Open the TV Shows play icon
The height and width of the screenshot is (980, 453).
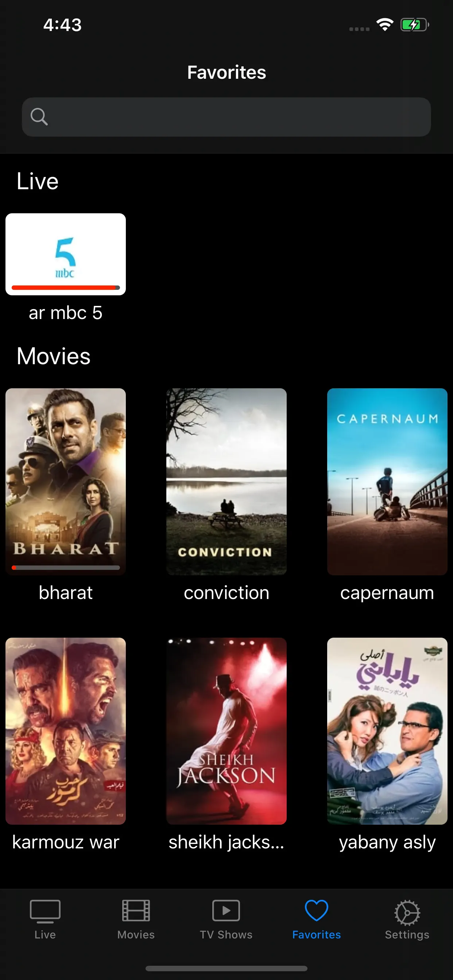coord(226,910)
